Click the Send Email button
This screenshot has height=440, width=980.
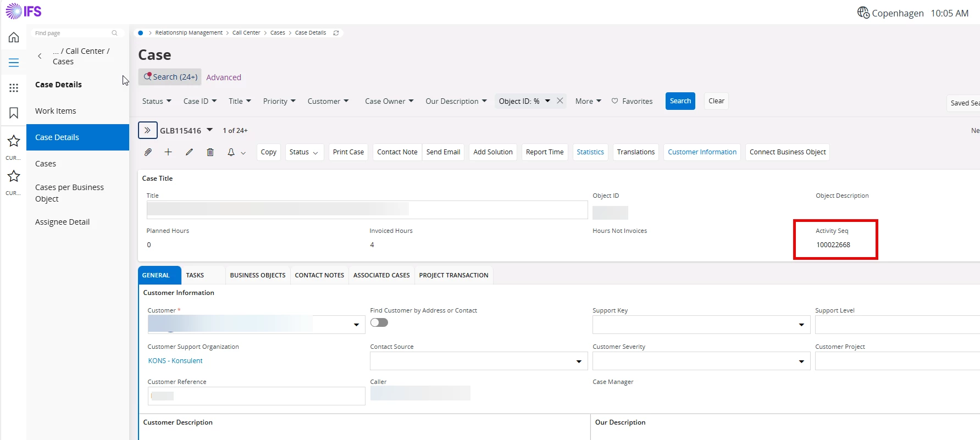[443, 152]
